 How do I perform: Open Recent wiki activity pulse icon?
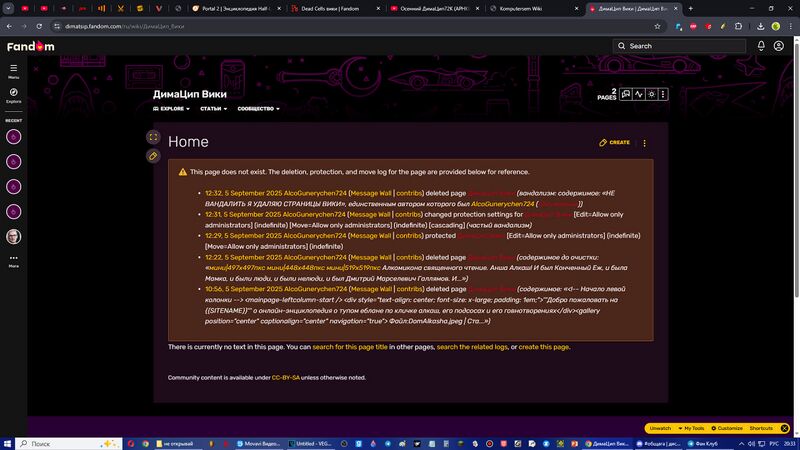coord(638,95)
